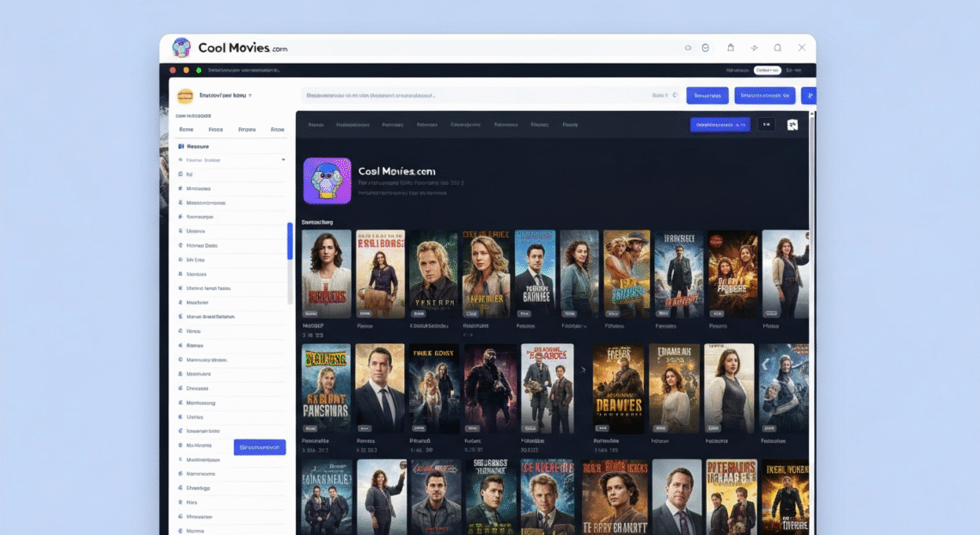This screenshot has height=535, width=980.
Task: Toggle the small dark switch next to the grid icon
Action: [767, 124]
